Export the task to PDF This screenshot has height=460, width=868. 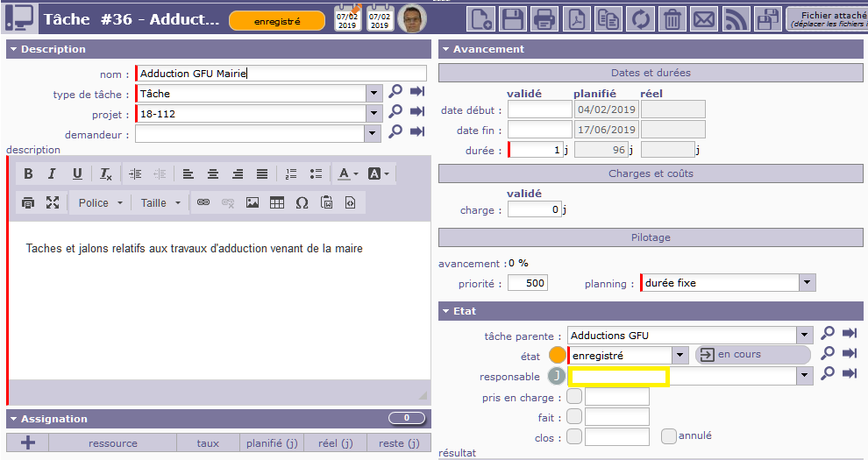click(x=576, y=18)
